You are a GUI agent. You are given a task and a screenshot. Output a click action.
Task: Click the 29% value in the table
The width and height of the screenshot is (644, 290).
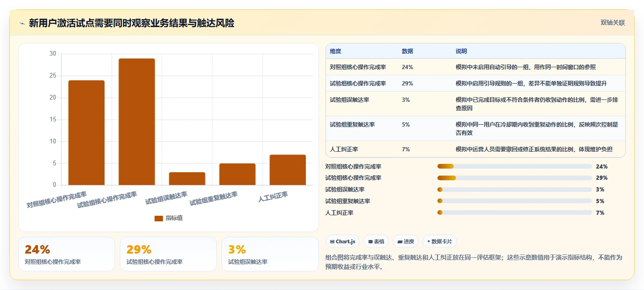click(x=407, y=84)
